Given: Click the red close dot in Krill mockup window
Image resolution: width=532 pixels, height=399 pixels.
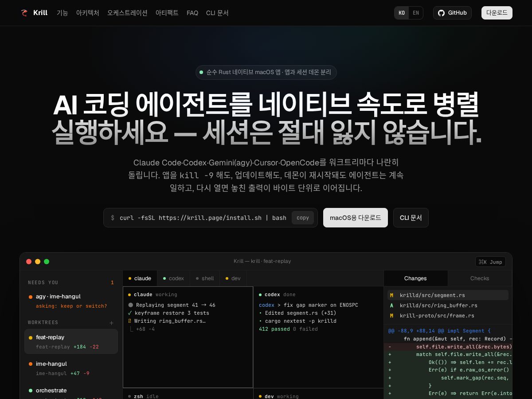Looking at the screenshot, I should tap(29, 262).
